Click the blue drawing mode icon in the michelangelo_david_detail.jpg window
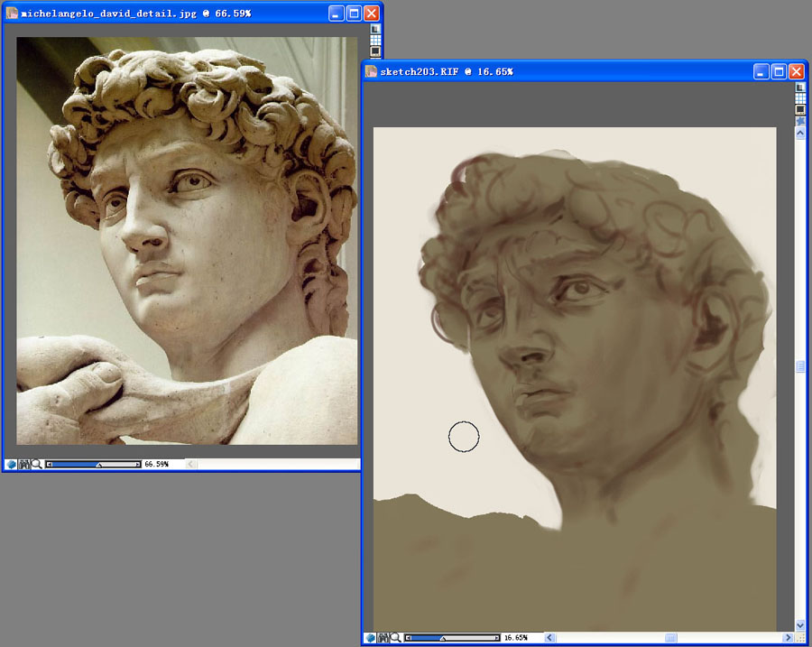The height and width of the screenshot is (647, 812). pyautogui.click(x=12, y=464)
